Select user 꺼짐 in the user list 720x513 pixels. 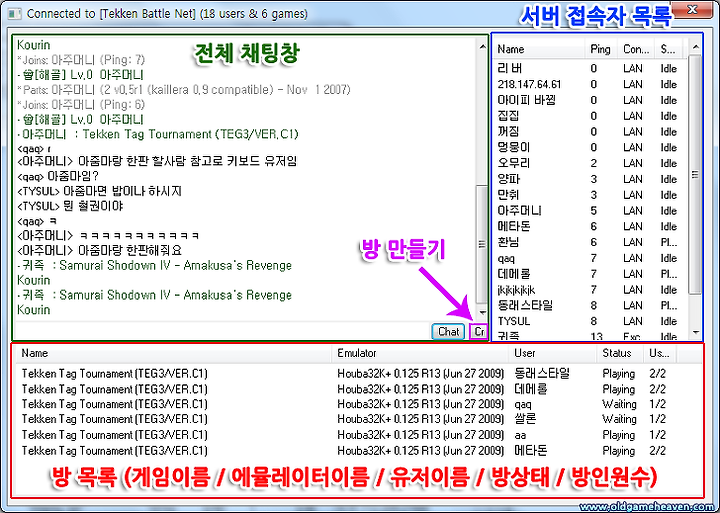click(591, 132)
